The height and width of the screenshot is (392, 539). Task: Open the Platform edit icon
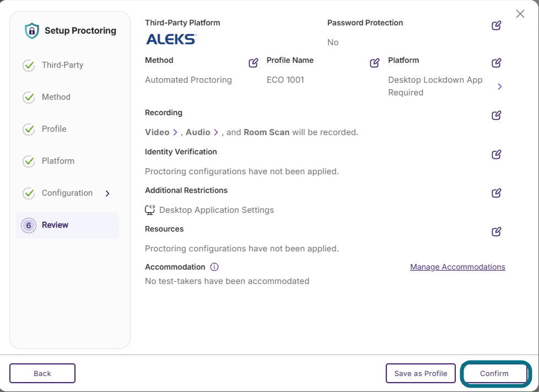496,63
